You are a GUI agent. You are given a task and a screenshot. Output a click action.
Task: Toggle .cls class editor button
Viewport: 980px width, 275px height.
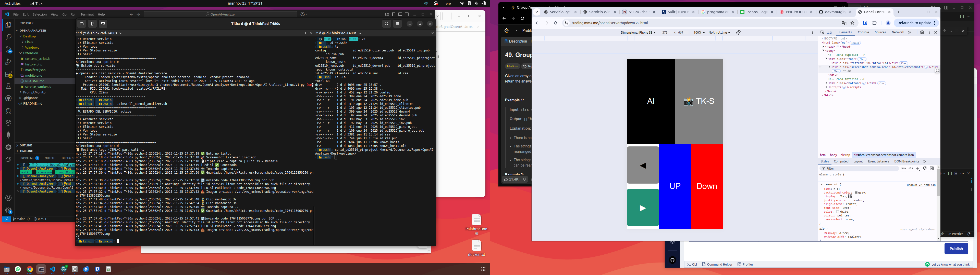click(x=911, y=169)
